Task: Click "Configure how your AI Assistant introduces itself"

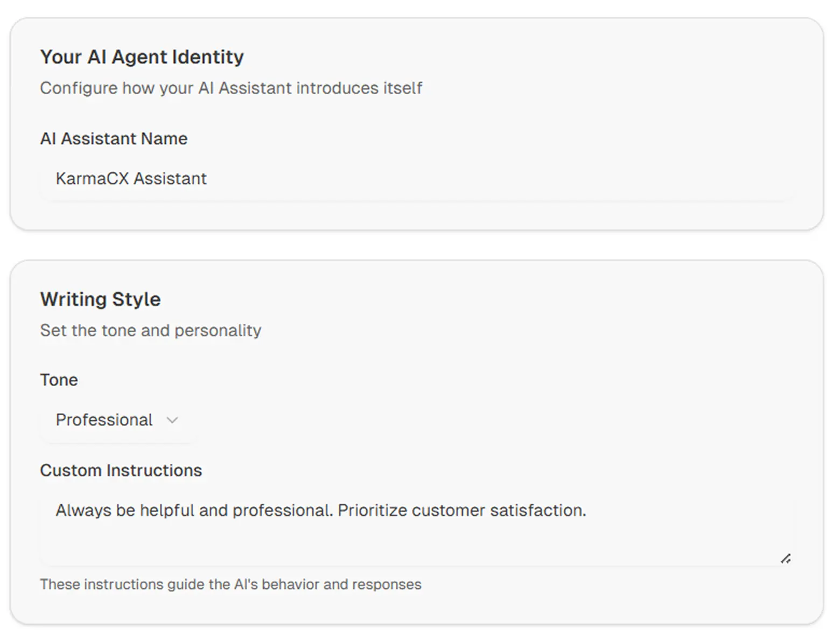Action: pyautogui.click(x=231, y=88)
